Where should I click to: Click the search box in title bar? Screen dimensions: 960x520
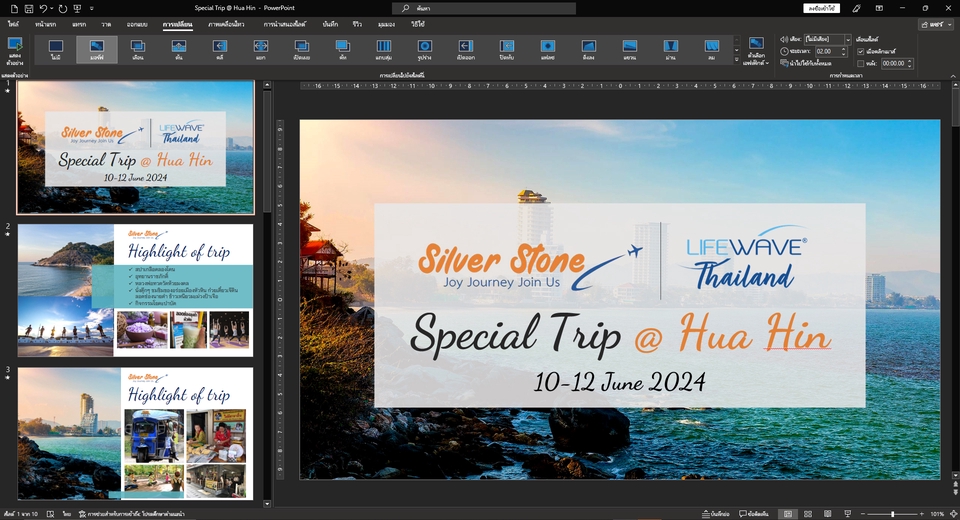484,8
